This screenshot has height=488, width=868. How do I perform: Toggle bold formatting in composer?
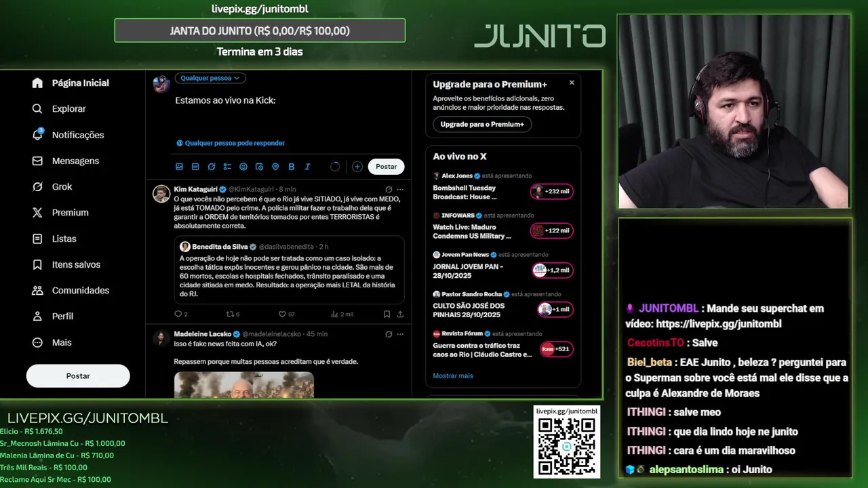(292, 167)
